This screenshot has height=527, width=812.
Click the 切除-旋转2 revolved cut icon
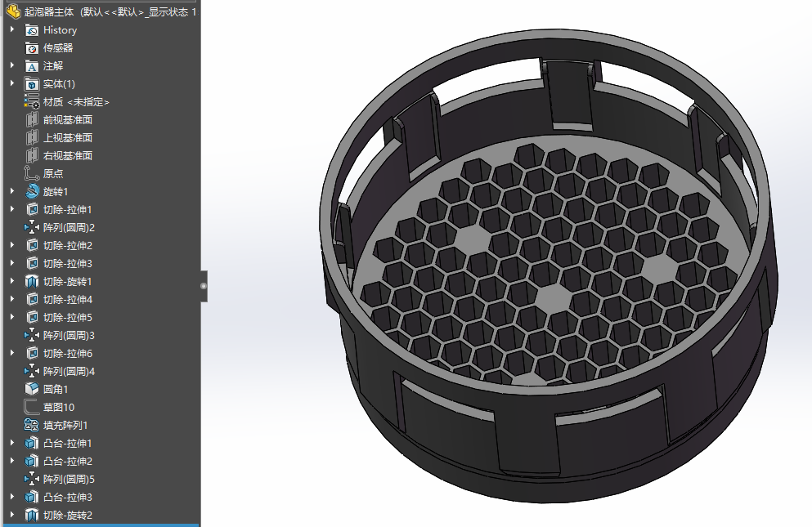32,515
